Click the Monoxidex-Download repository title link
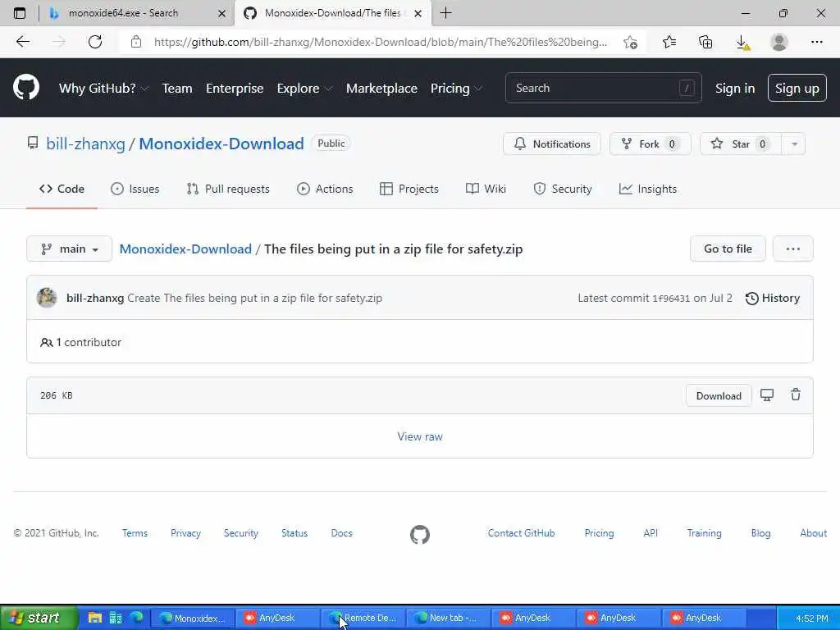The width and height of the screenshot is (840, 630). [x=221, y=144]
